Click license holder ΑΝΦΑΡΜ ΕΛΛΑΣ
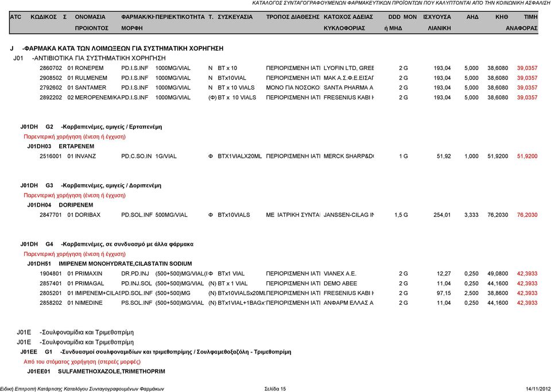The image size is (551, 392). (x=348, y=303)
